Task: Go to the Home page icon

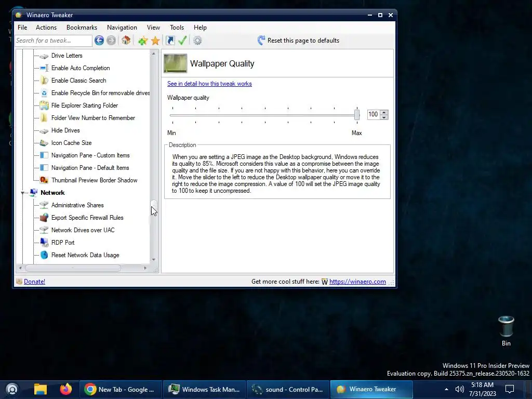Action: [126, 41]
